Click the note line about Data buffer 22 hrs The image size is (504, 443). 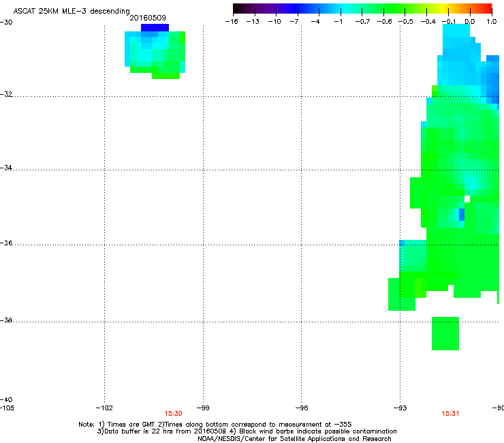pyautogui.click(x=247, y=431)
